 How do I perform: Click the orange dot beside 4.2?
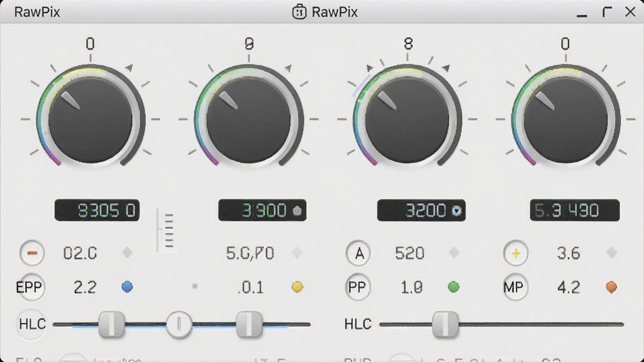pyautogui.click(x=611, y=287)
